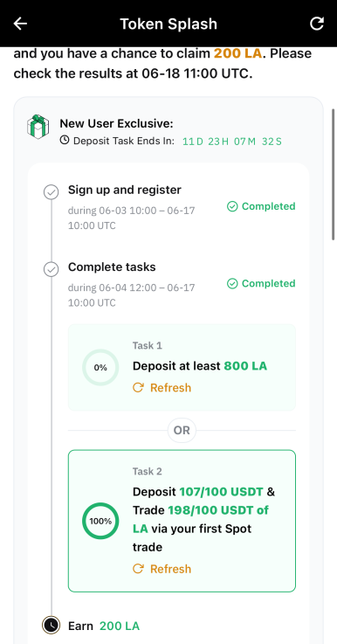
Task: Select the Task 1 Deposit 800 LA card
Action: coord(182,367)
